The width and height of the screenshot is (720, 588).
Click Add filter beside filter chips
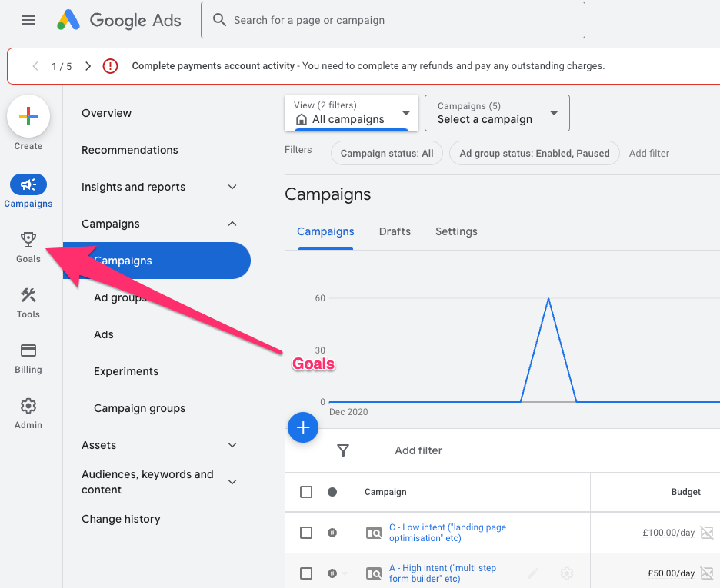pos(648,153)
